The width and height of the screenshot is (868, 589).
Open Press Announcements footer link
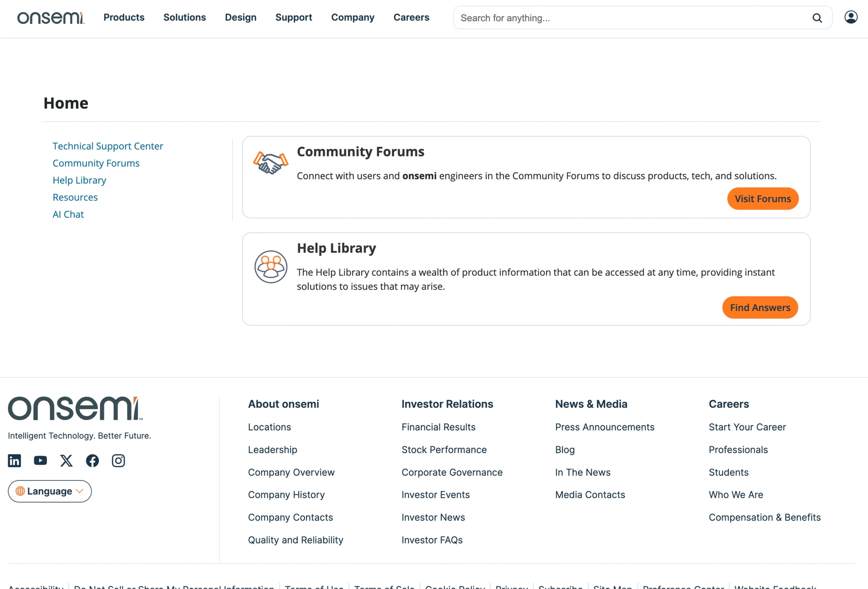[604, 427]
